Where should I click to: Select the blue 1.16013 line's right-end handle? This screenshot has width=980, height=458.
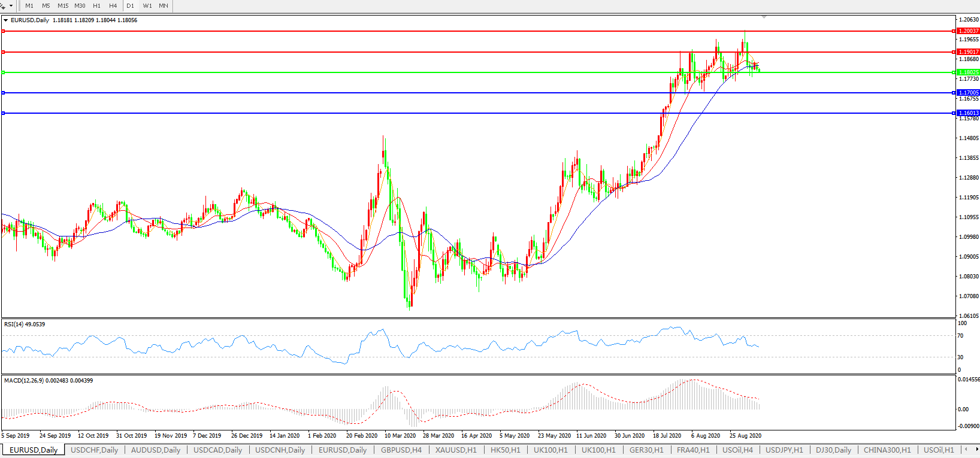pos(954,113)
